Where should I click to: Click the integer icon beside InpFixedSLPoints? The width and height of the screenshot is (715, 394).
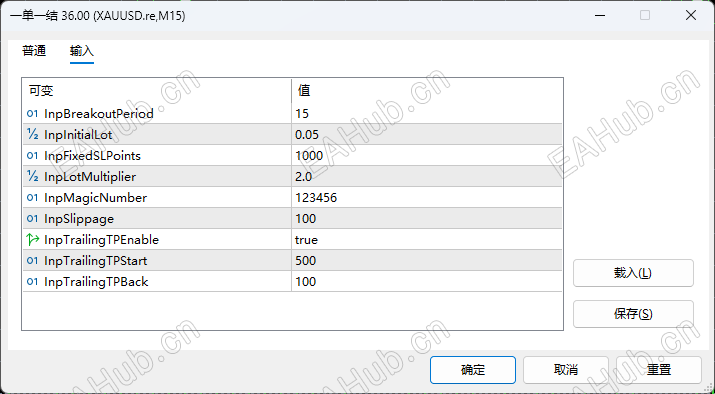coord(32,156)
